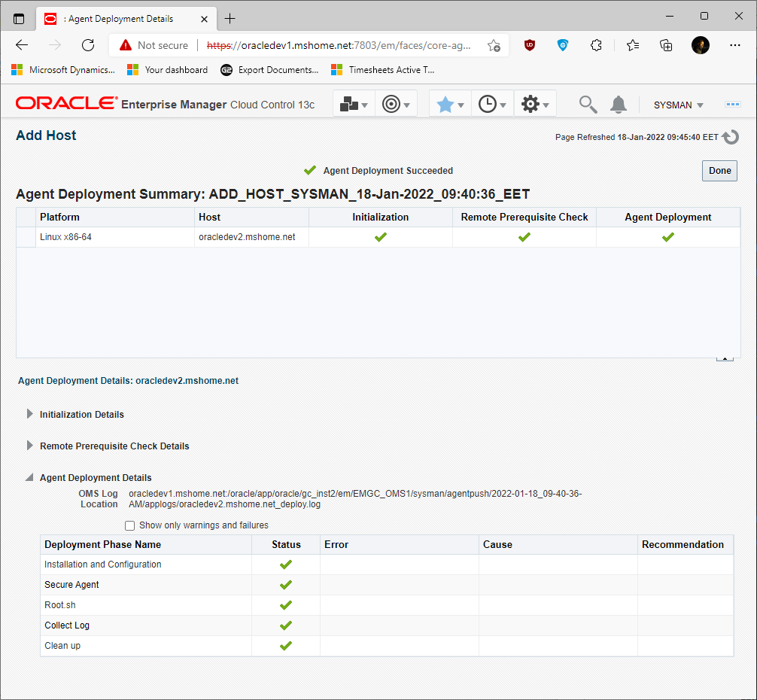757x700 pixels.
Task: Open the Setup gear menu
Action: [535, 105]
